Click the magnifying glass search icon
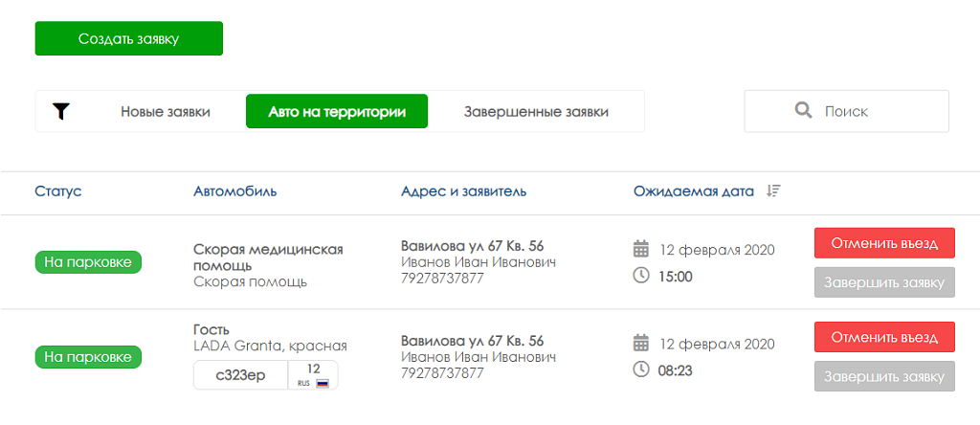The width and height of the screenshot is (980, 425). point(803,111)
